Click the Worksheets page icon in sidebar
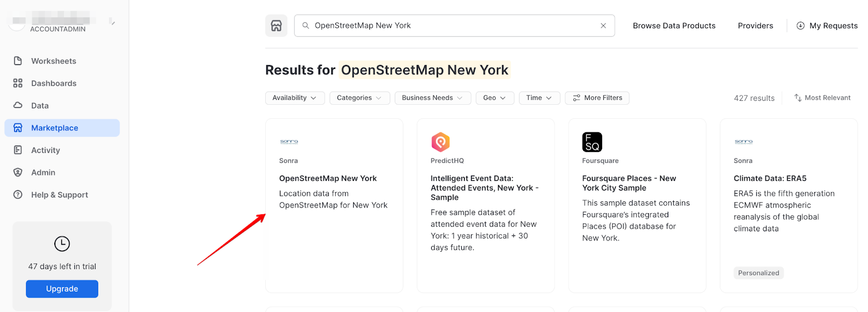The height and width of the screenshot is (312, 868). coord(18,61)
